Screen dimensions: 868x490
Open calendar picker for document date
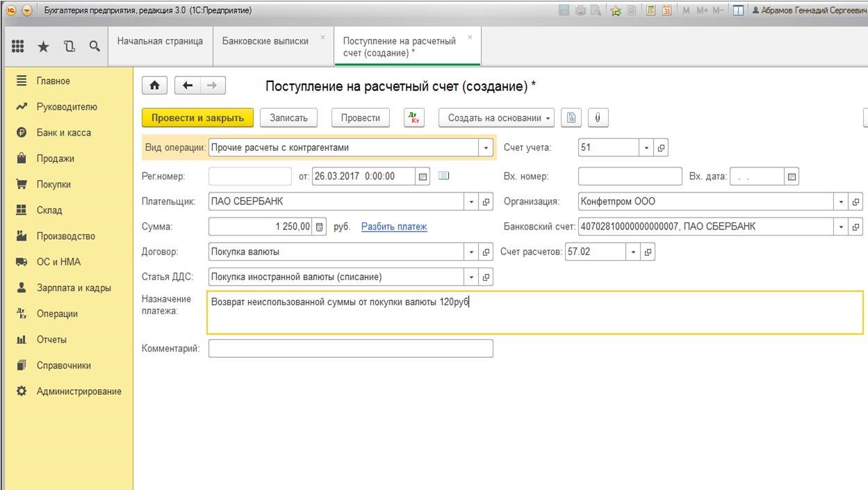(423, 177)
